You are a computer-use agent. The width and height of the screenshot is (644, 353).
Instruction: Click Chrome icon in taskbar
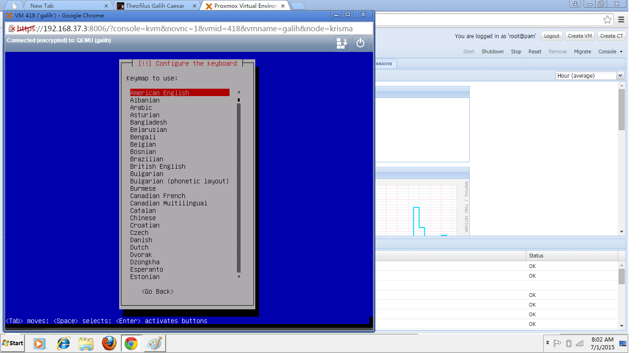131,343
